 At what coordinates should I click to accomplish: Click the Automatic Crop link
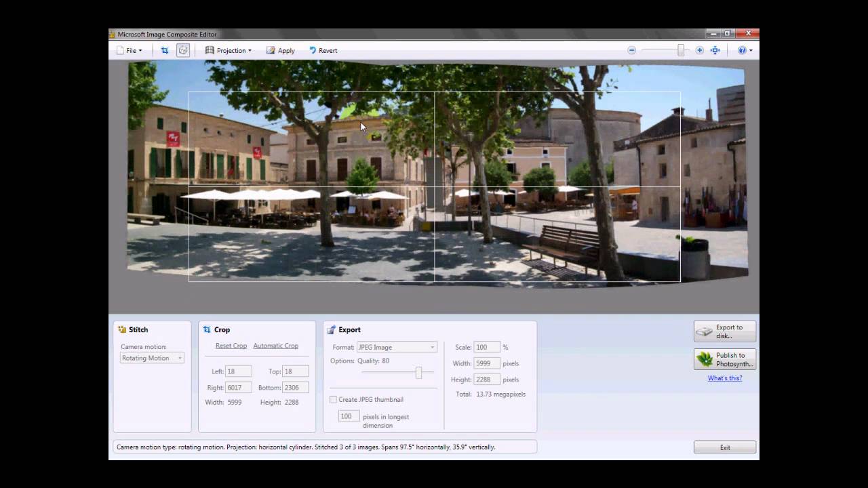tap(275, 346)
